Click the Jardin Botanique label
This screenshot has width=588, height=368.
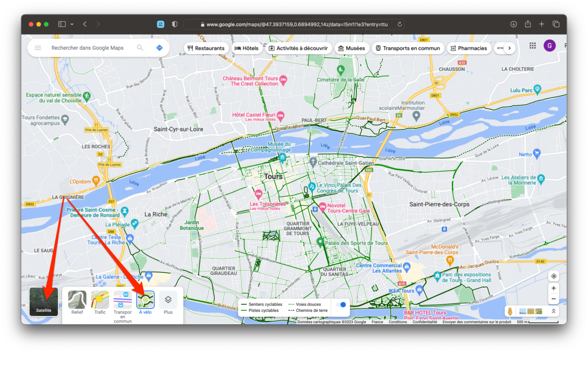pos(192,226)
